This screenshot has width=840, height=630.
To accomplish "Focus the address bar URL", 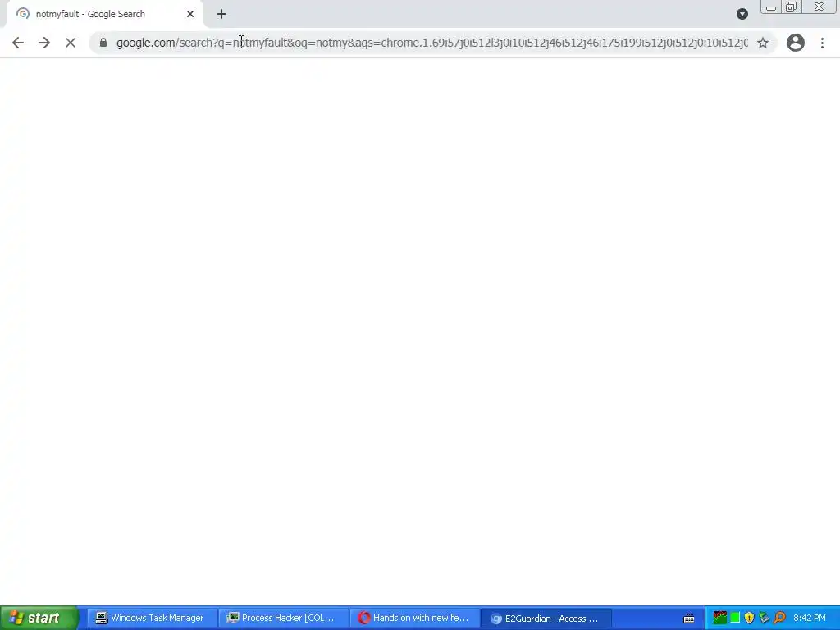I will [431, 43].
